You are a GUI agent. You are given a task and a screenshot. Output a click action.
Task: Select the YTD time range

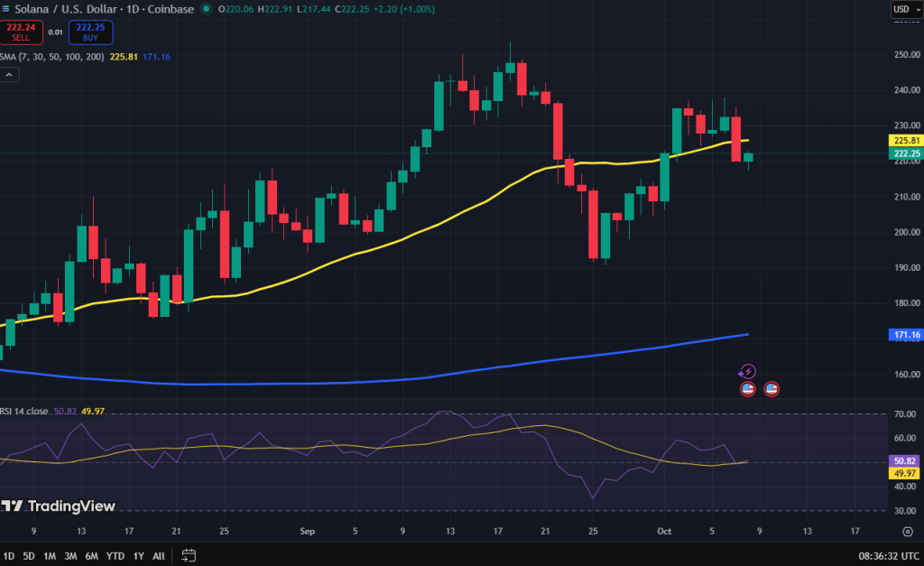(x=115, y=555)
